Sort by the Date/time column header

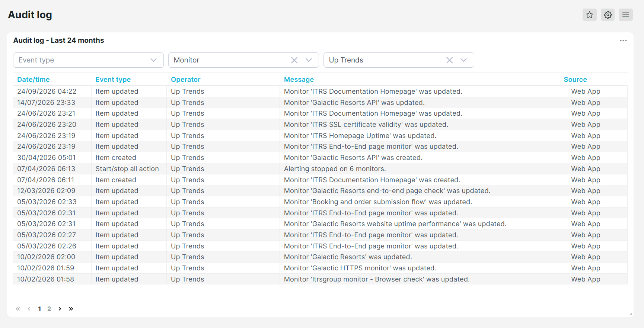(34, 80)
